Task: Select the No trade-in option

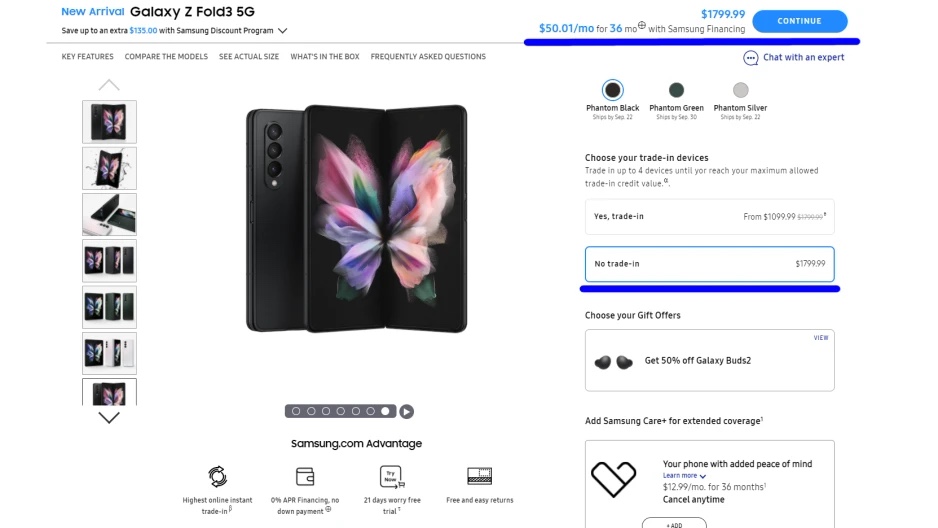Action: (x=709, y=264)
